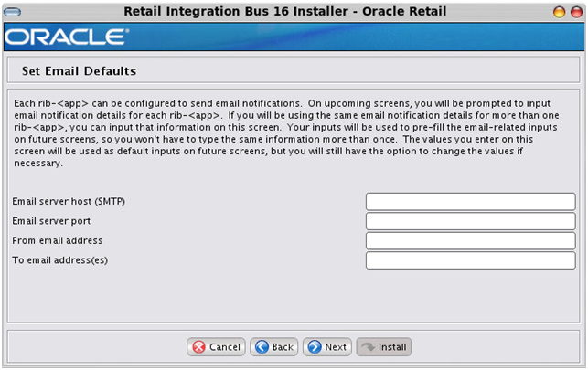Viewport: 588px width, 370px height.
Task: Click the 'Set Email Defaults' heading
Action: (80, 70)
